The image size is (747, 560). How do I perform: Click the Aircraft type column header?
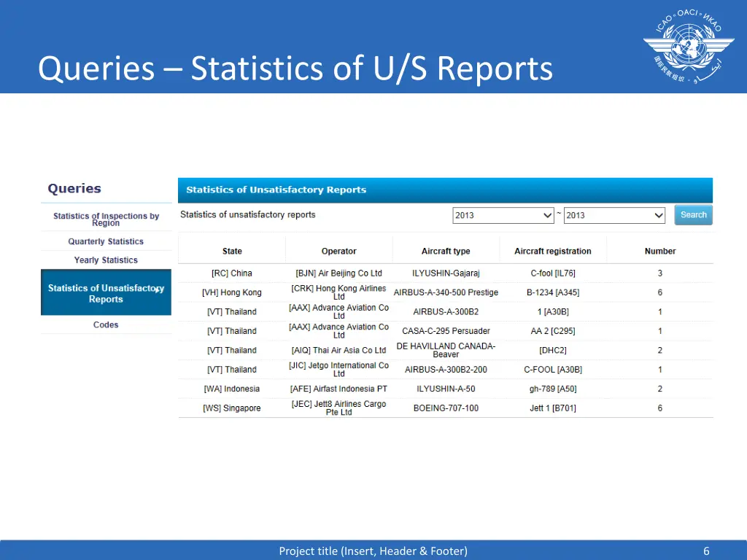coord(446,251)
